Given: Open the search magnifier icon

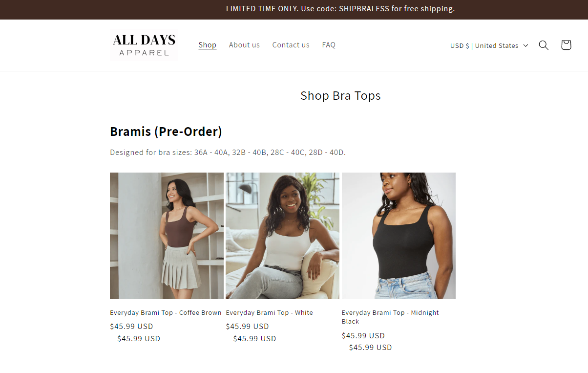Looking at the screenshot, I should click(x=544, y=45).
